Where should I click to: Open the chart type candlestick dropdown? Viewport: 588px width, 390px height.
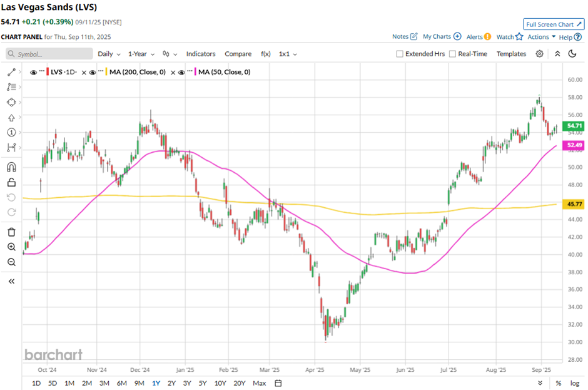pyautogui.click(x=170, y=54)
